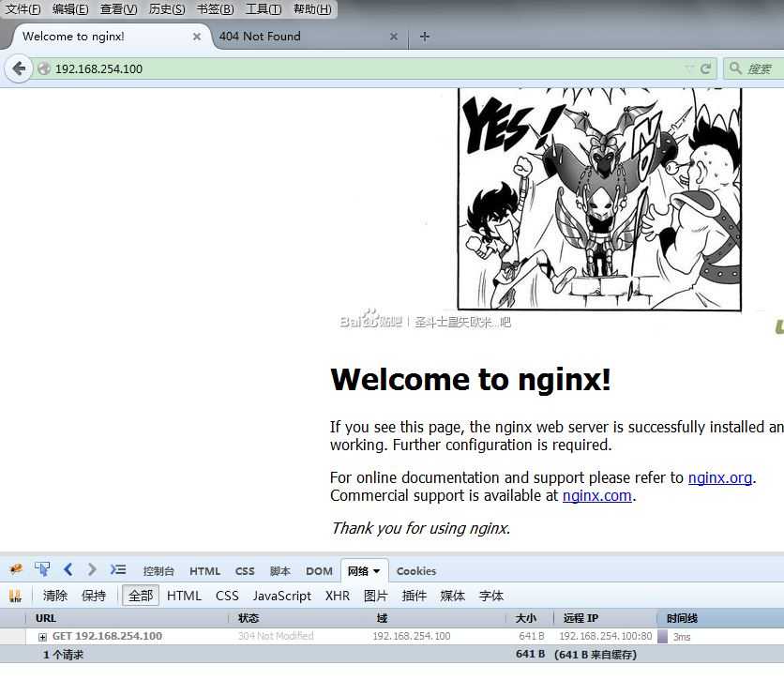The image size is (784, 680).
Task: Open the 文件(F) menu
Action: click(x=23, y=9)
